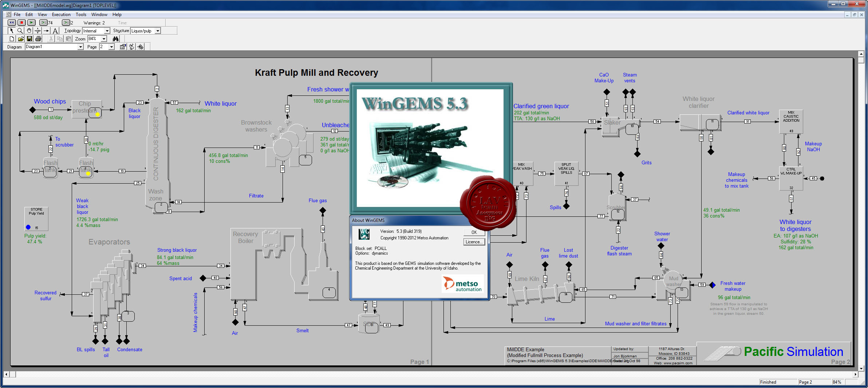Click the horizontal scrollbar left arrow
868x388 pixels.
(x=6, y=374)
